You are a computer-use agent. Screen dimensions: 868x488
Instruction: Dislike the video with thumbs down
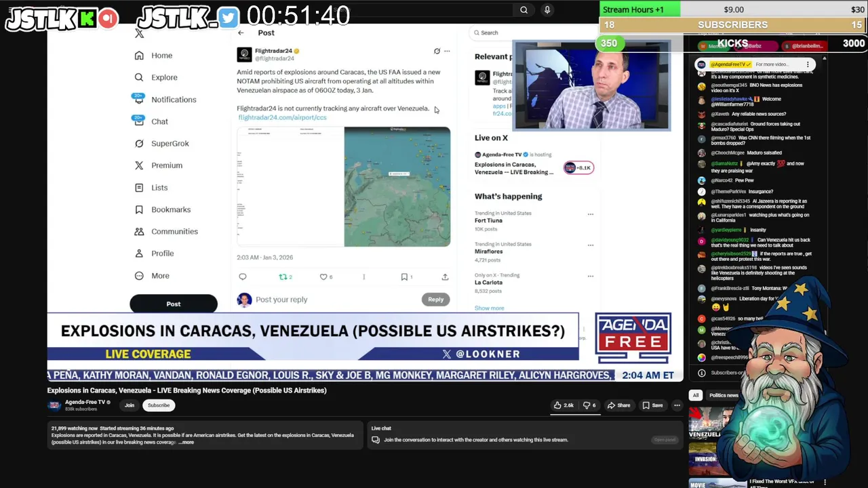pos(590,405)
